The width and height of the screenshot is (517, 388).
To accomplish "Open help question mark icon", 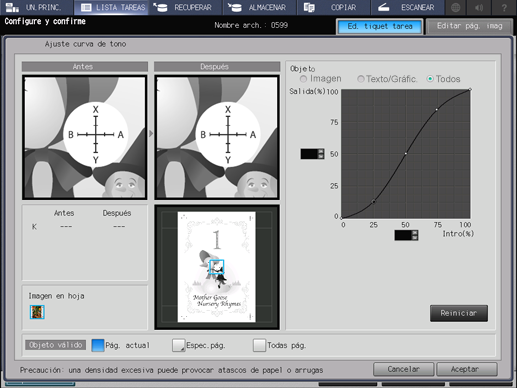I will [504, 7].
